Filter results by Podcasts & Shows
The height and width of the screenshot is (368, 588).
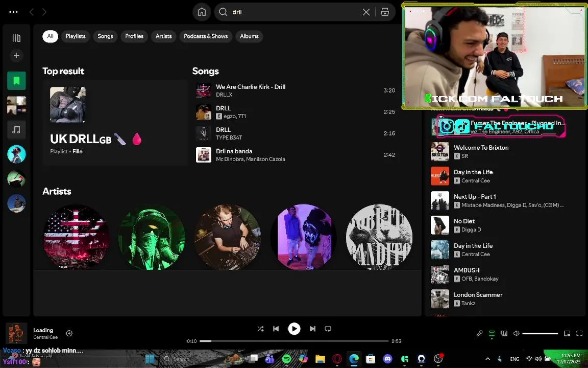pos(206,36)
